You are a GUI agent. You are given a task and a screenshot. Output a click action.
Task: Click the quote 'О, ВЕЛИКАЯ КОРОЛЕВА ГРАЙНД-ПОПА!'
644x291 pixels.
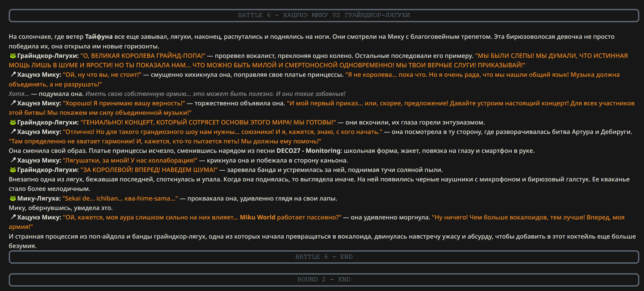point(143,56)
